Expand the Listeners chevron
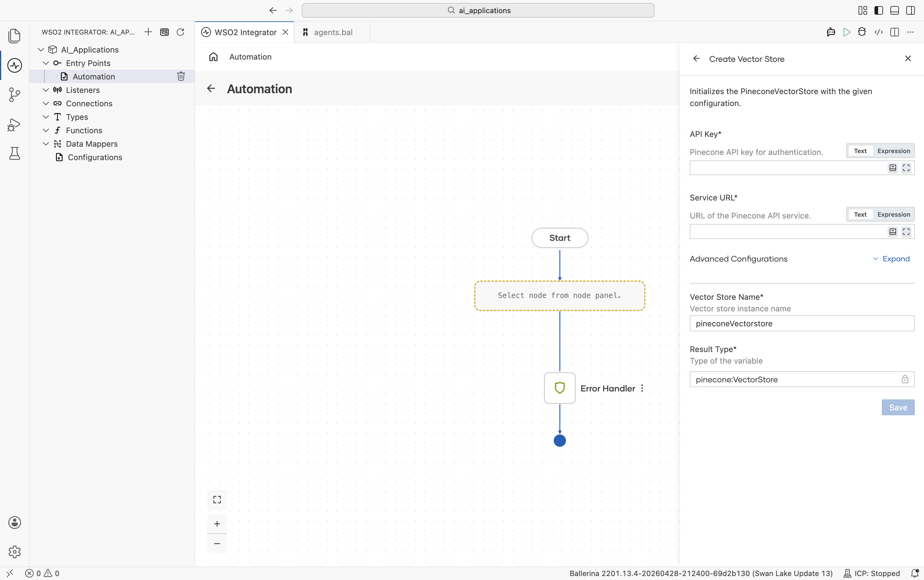 46,90
